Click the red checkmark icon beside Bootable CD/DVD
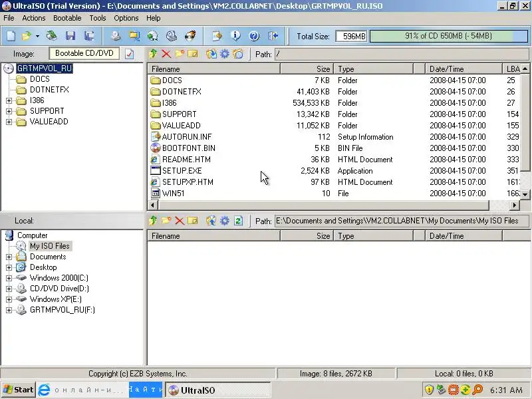Image resolution: width=532 pixels, height=399 pixels. 129,54
